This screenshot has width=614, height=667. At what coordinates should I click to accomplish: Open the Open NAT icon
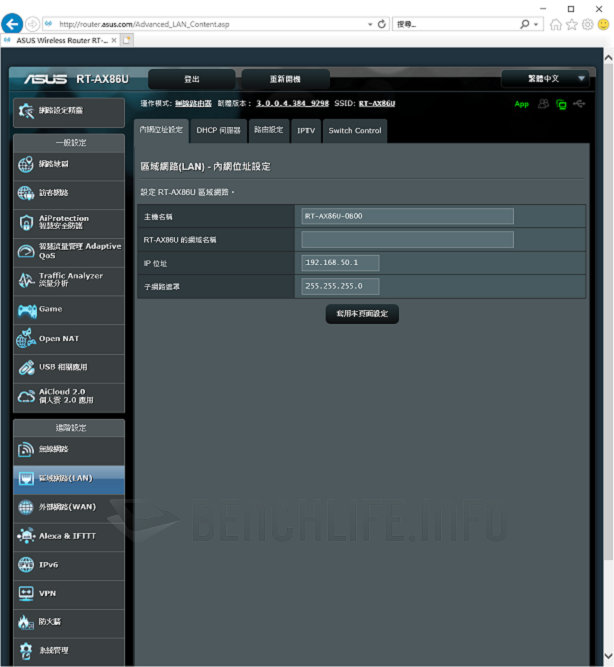26,339
